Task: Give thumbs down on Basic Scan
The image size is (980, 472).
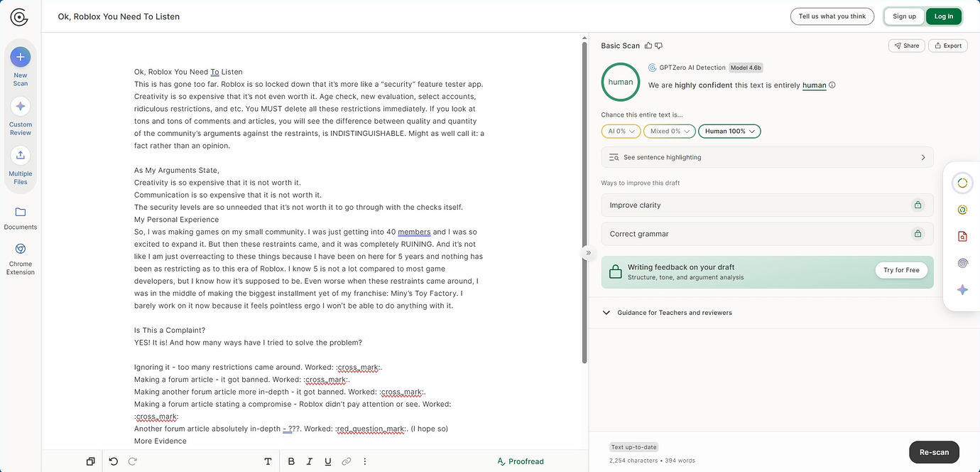Action: point(658,45)
